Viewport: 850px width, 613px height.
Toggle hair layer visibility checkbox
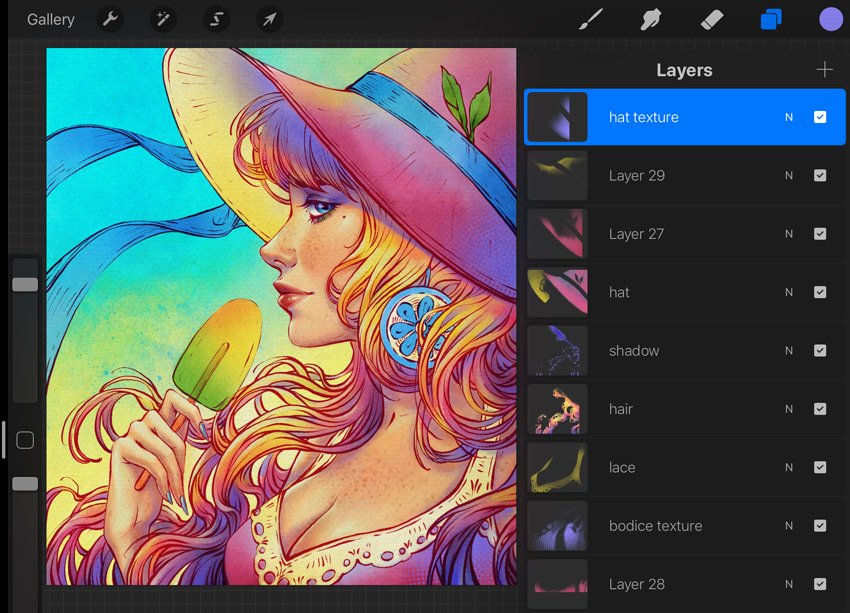click(x=820, y=409)
